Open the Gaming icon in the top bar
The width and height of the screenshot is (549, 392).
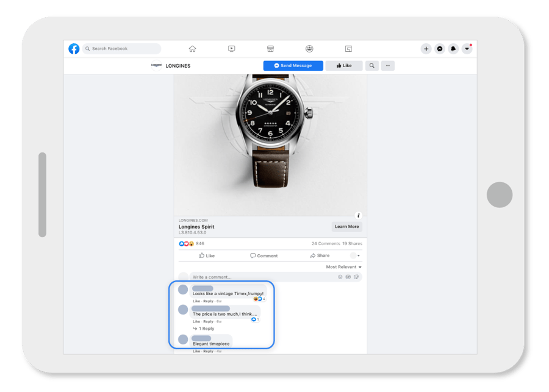point(348,49)
